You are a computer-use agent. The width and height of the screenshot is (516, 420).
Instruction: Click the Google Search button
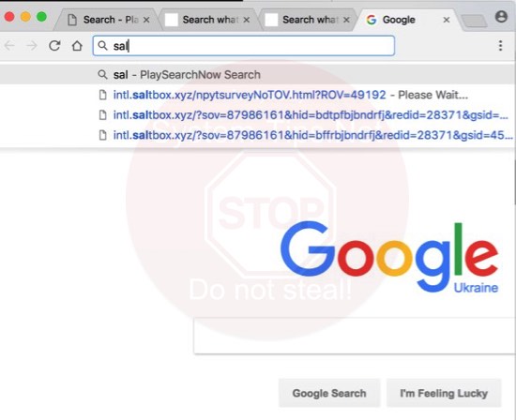(329, 393)
